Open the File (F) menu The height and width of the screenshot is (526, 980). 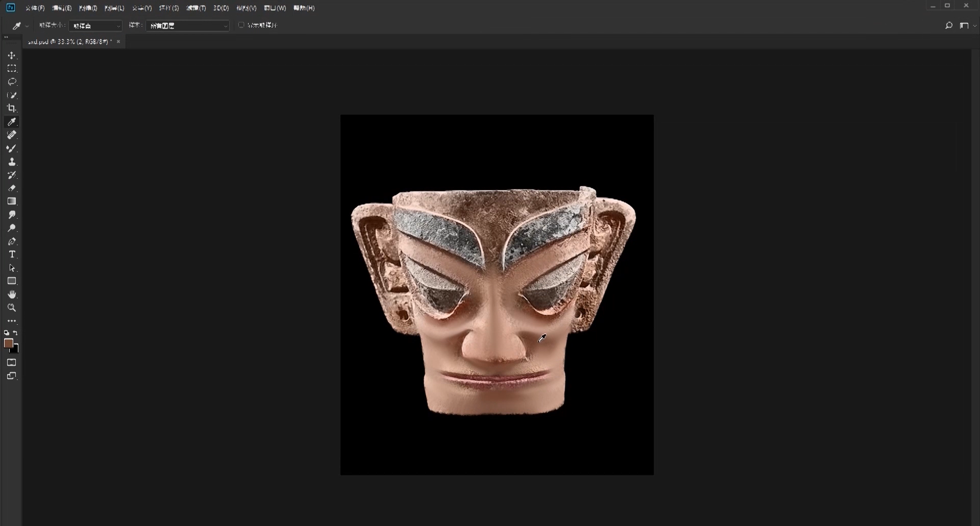coord(35,8)
